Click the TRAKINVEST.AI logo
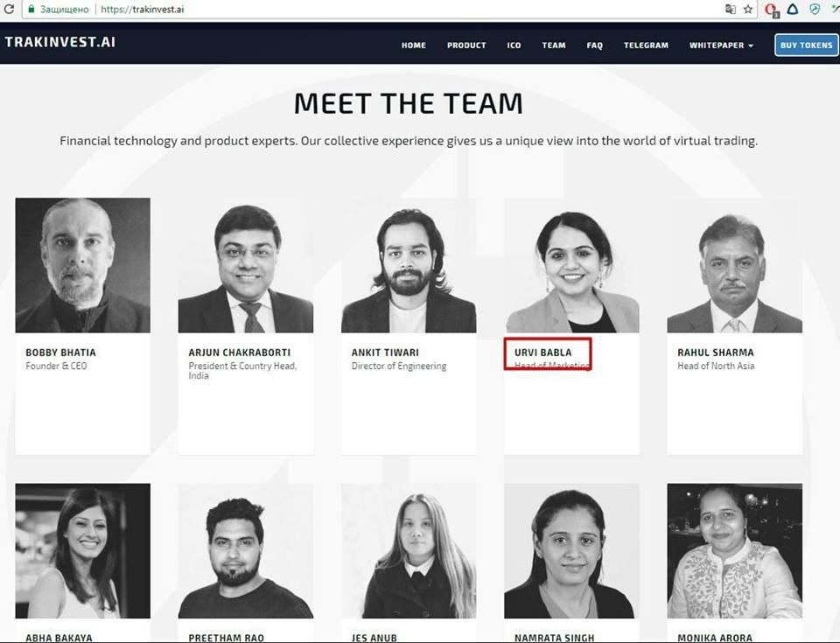The image size is (840, 643). tap(60, 42)
